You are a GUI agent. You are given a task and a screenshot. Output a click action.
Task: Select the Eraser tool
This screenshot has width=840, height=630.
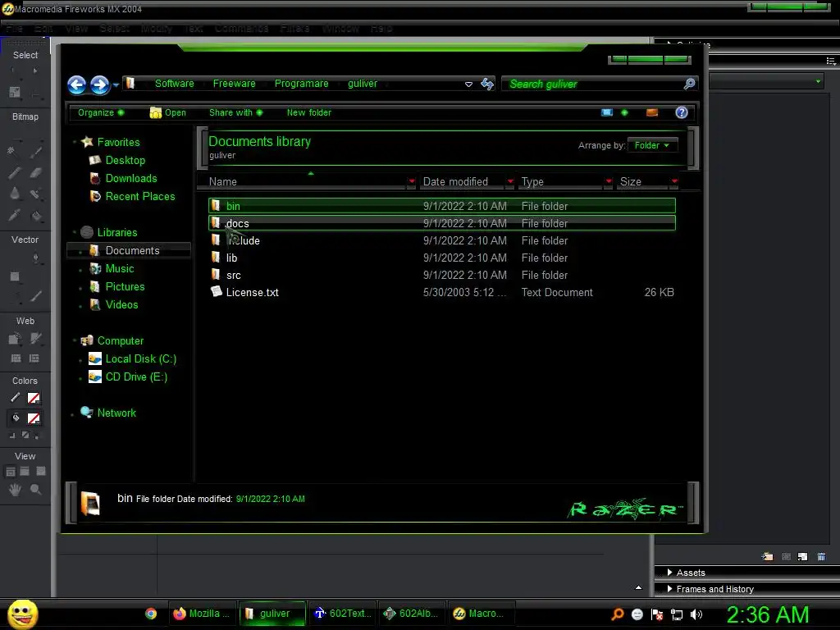[x=36, y=172]
